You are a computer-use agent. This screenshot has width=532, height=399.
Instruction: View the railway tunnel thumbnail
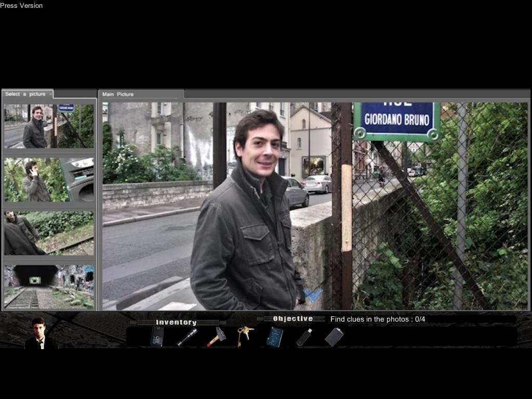pyautogui.click(x=48, y=286)
